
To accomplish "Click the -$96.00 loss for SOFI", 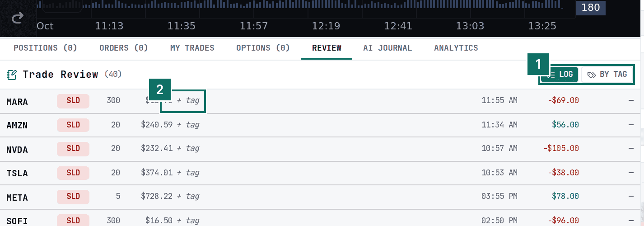I will 563,221.
